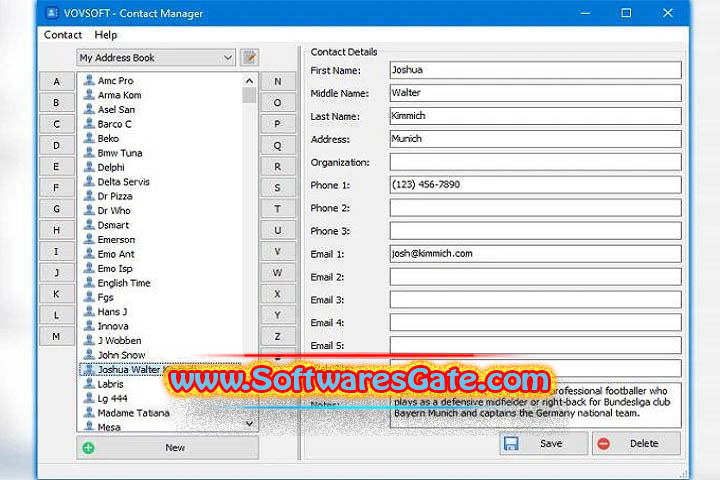Select the Delta Servis contact
This screenshot has width=720, height=480.
tap(124, 182)
